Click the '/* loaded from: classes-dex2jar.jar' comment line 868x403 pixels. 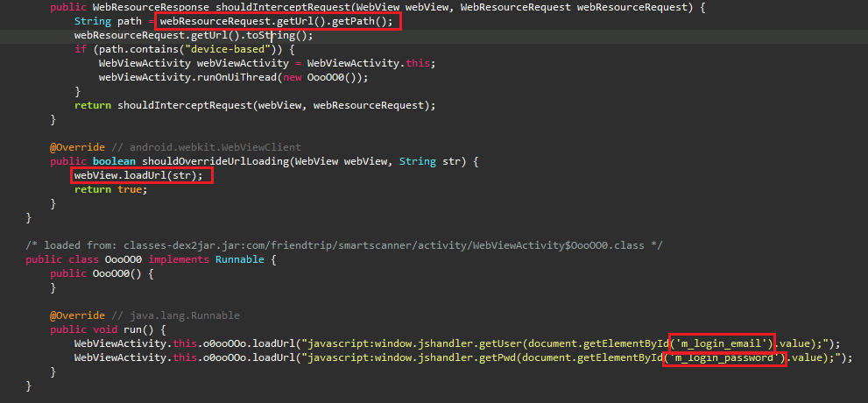point(343,245)
